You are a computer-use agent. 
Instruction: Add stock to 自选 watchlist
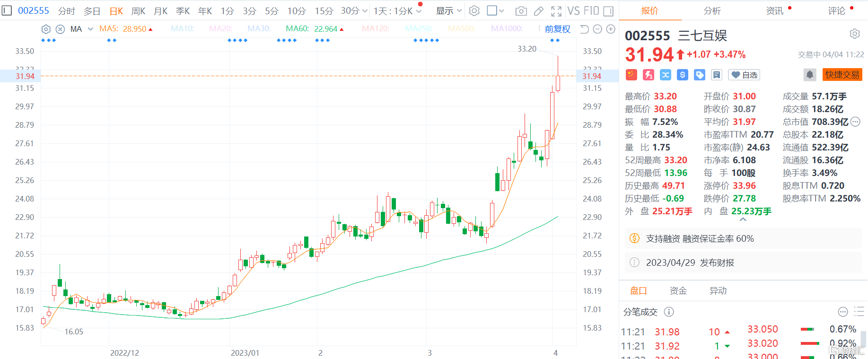point(744,75)
